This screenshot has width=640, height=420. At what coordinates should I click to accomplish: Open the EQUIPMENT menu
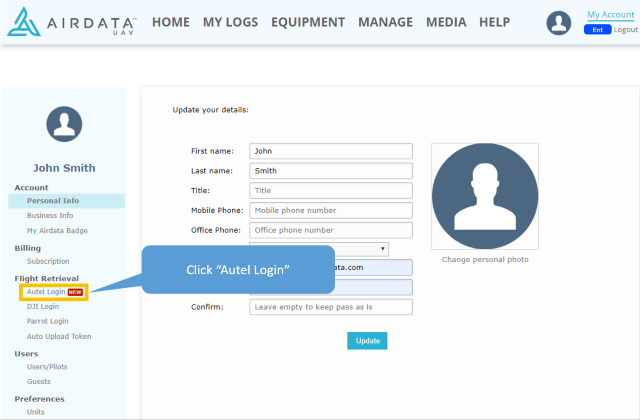[x=308, y=22]
